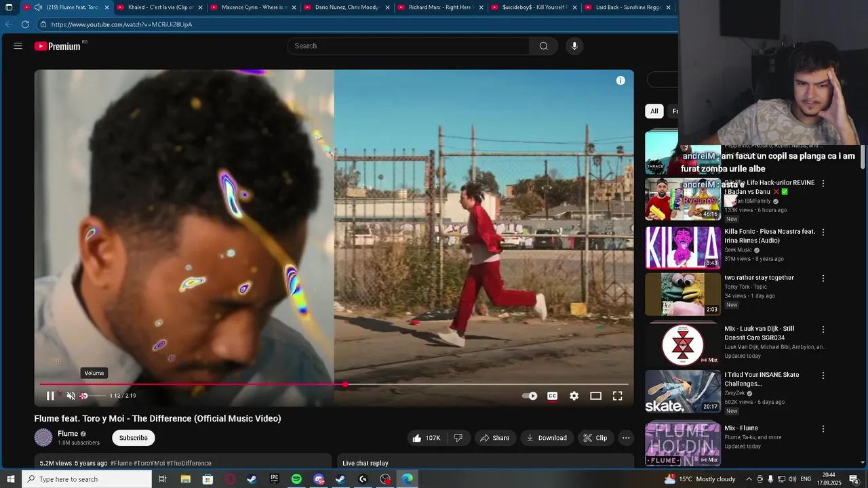Open the Flume channel name link
868x488 pixels.
pos(68,434)
